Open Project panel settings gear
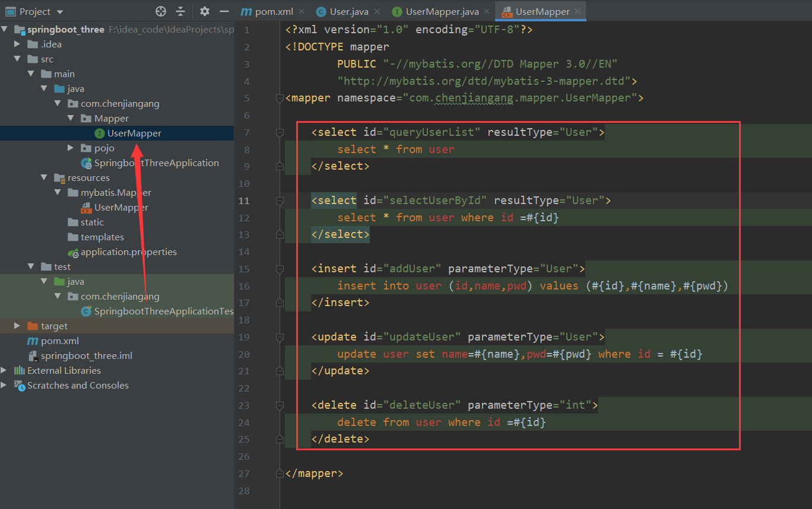 (205, 11)
